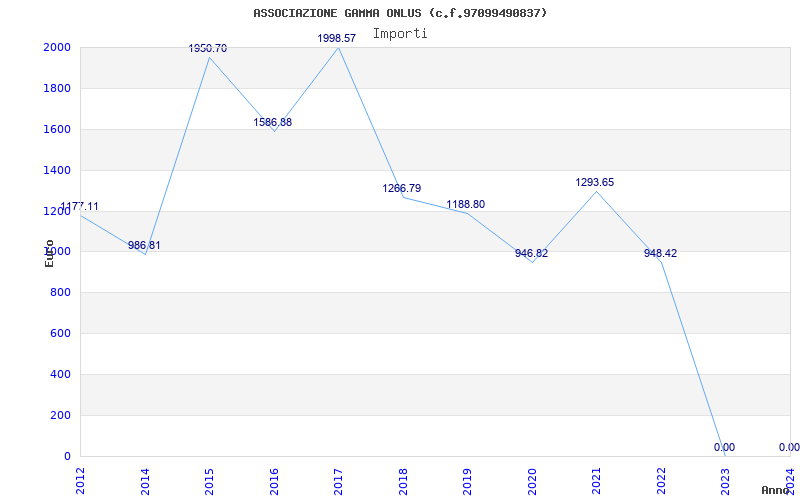The width and height of the screenshot is (800, 500).
Task: Select the 946.82 data label
Action: point(532,254)
